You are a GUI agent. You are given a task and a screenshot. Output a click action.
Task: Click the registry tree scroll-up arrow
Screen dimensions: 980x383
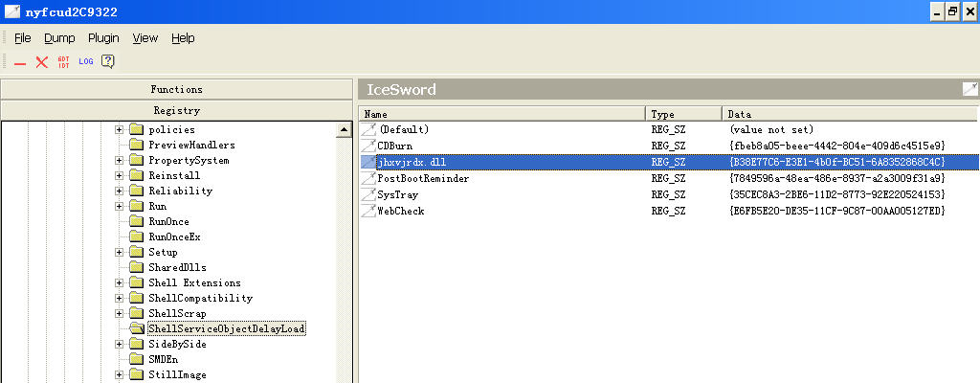(344, 130)
